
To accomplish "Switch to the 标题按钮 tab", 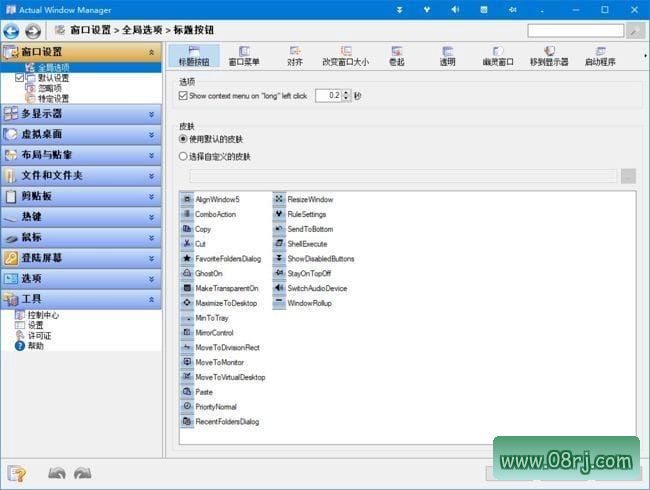I will pyautogui.click(x=194, y=56).
